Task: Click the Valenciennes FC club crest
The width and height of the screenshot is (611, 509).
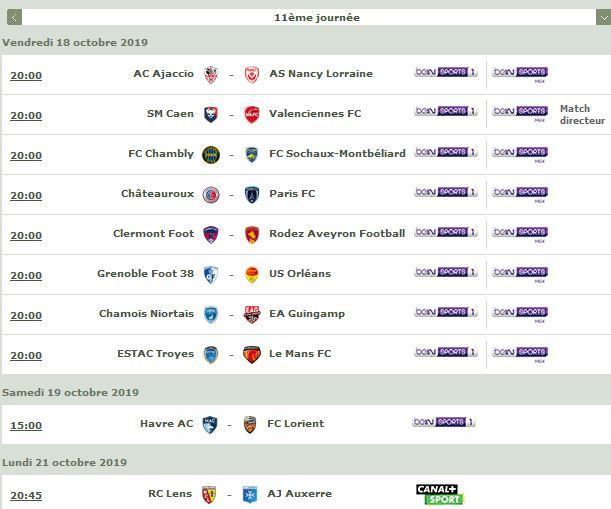Action: (252, 115)
